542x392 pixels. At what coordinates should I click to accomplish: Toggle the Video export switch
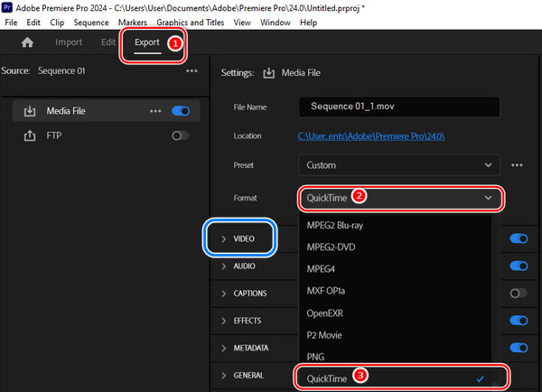(519, 238)
